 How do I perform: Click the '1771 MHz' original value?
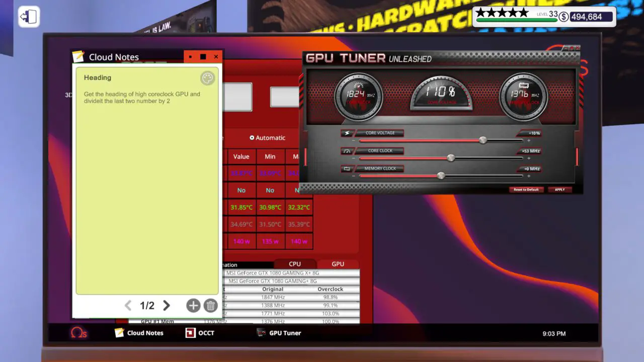click(273, 313)
